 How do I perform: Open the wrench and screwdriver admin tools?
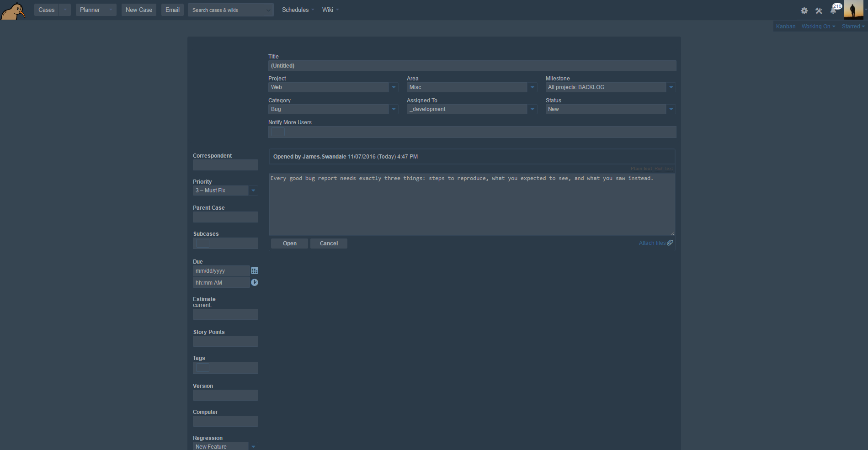pos(819,11)
